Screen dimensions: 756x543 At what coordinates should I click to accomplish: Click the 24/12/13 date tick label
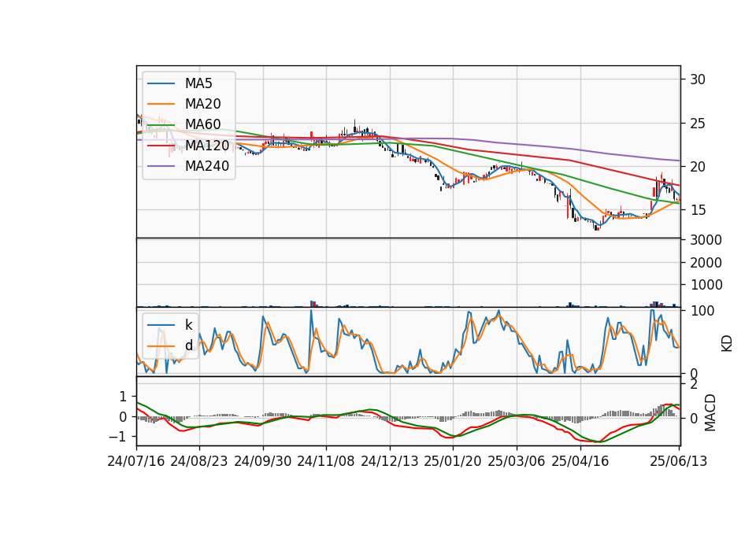(x=390, y=461)
